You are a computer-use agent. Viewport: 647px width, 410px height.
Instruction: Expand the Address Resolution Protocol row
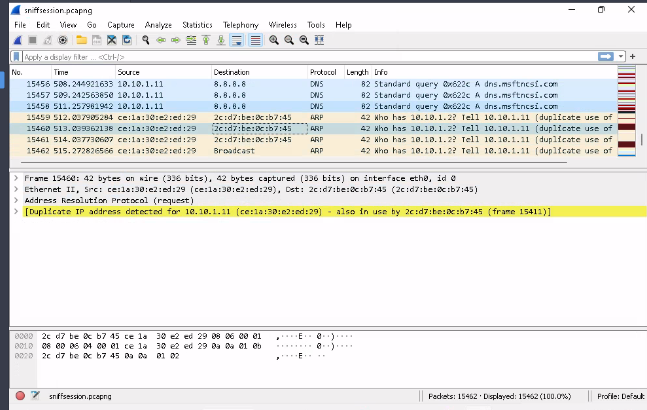[15, 200]
